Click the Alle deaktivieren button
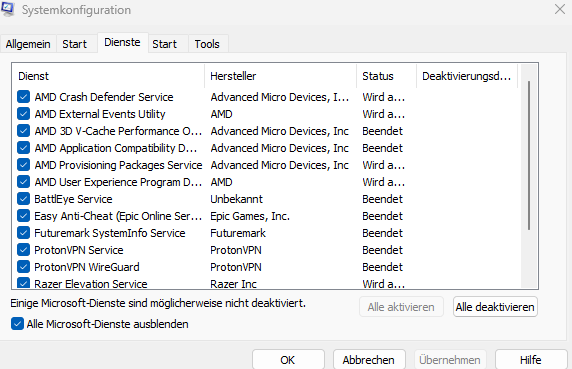 pos(495,307)
